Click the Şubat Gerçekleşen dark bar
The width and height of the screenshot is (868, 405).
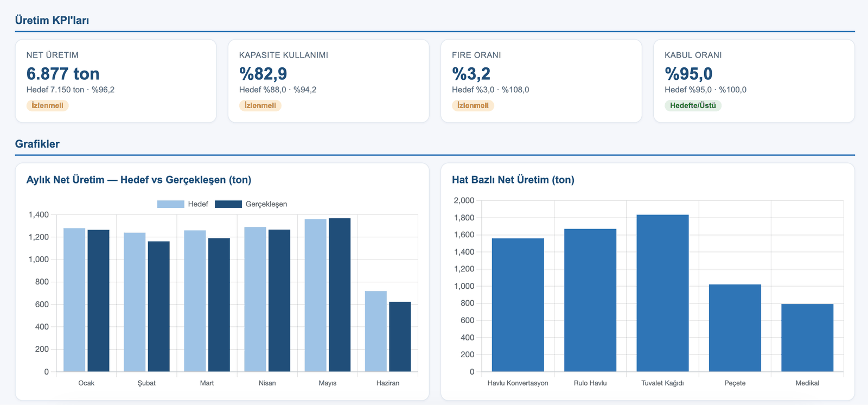tap(158, 307)
